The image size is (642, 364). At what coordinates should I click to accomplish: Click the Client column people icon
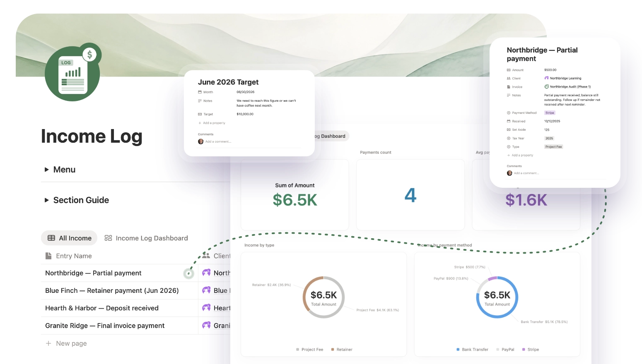click(x=206, y=256)
